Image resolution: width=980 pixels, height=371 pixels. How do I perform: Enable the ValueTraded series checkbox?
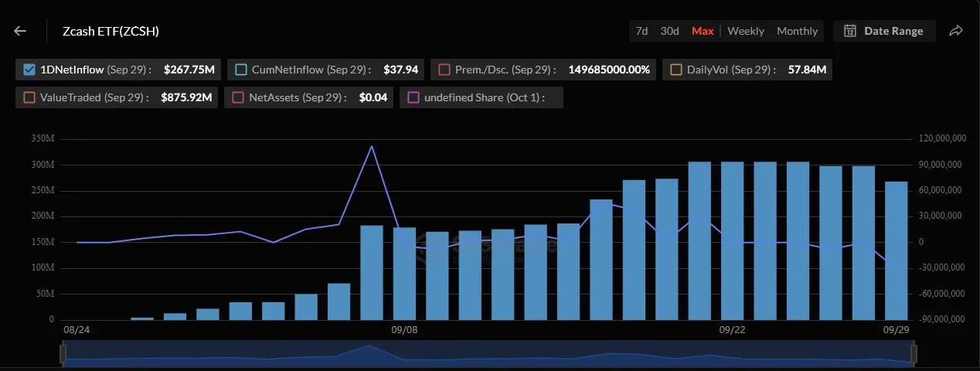click(x=29, y=97)
